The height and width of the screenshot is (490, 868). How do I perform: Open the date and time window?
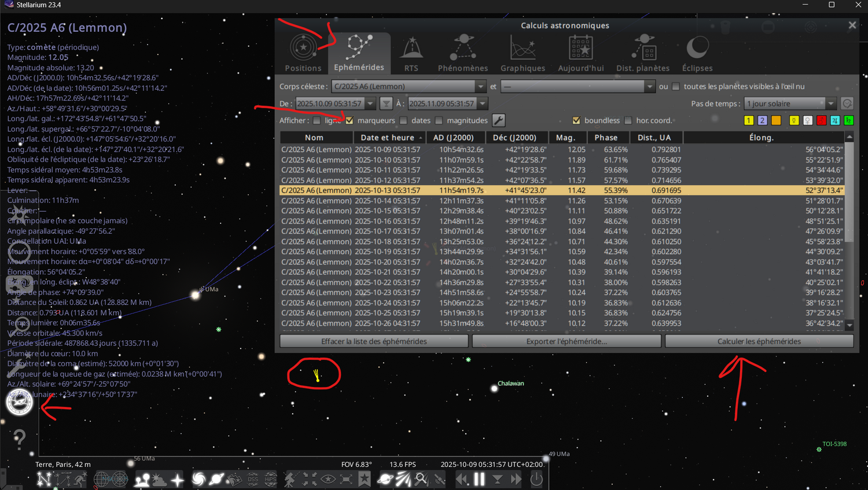coord(19,251)
